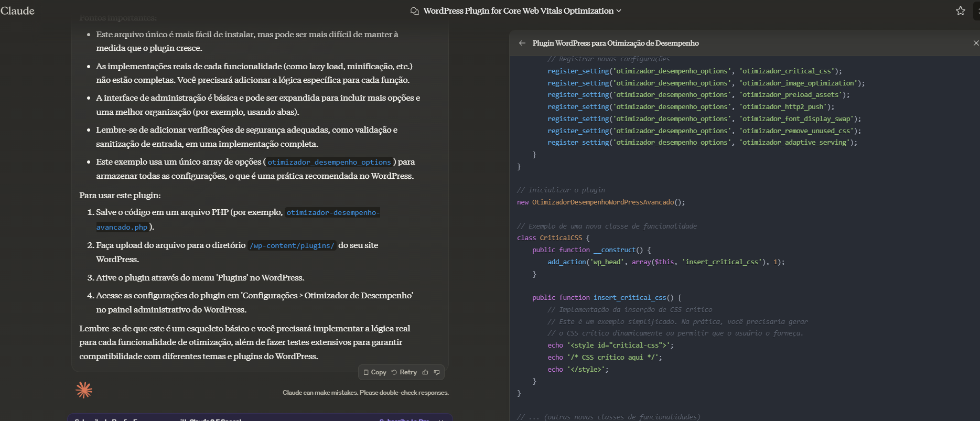
Task: Click the step starting "Acesse as configurações do plugin"
Action: point(254,303)
